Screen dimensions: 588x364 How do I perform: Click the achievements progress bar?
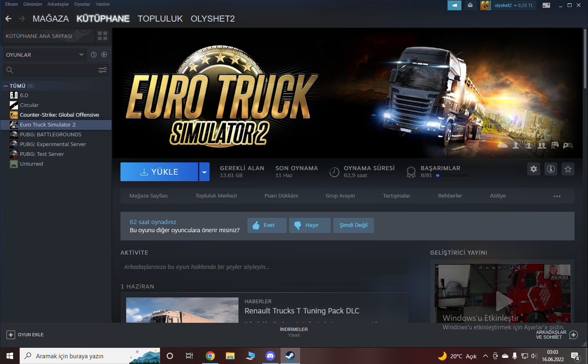coord(452,175)
